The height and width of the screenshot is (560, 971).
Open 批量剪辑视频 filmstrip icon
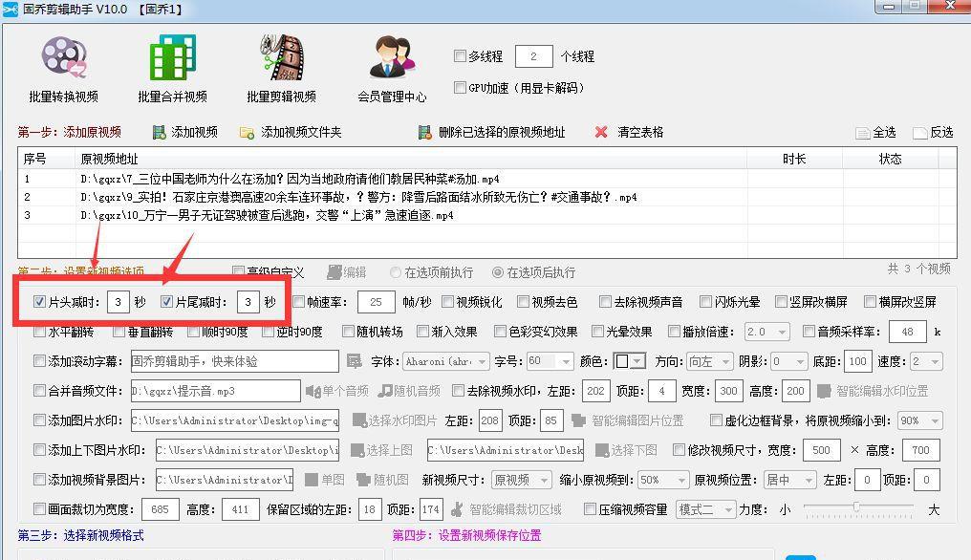coord(282,57)
